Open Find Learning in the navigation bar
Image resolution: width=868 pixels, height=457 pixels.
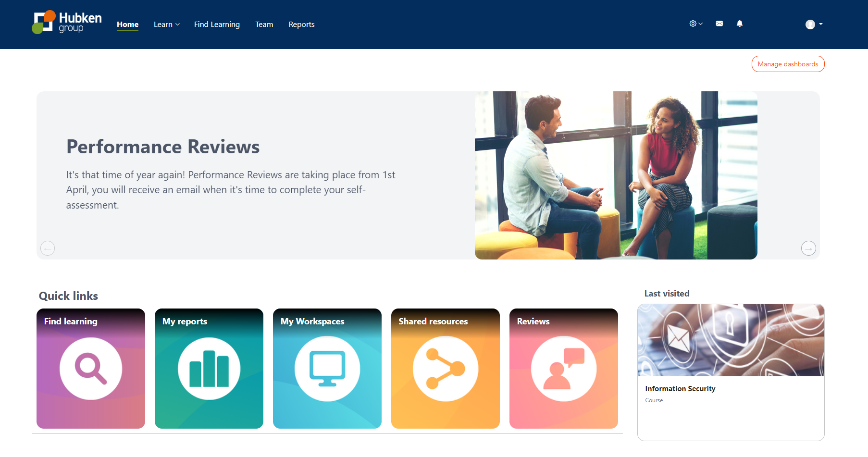[217, 24]
